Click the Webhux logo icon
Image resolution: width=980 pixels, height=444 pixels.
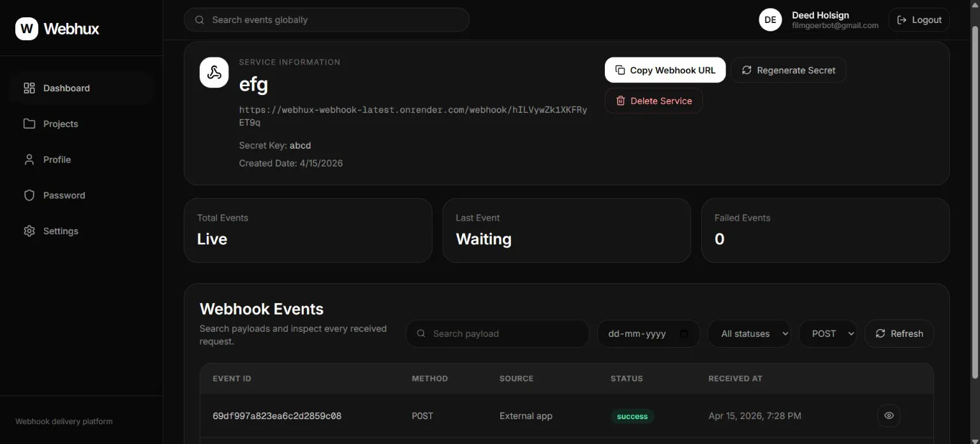[x=27, y=29]
